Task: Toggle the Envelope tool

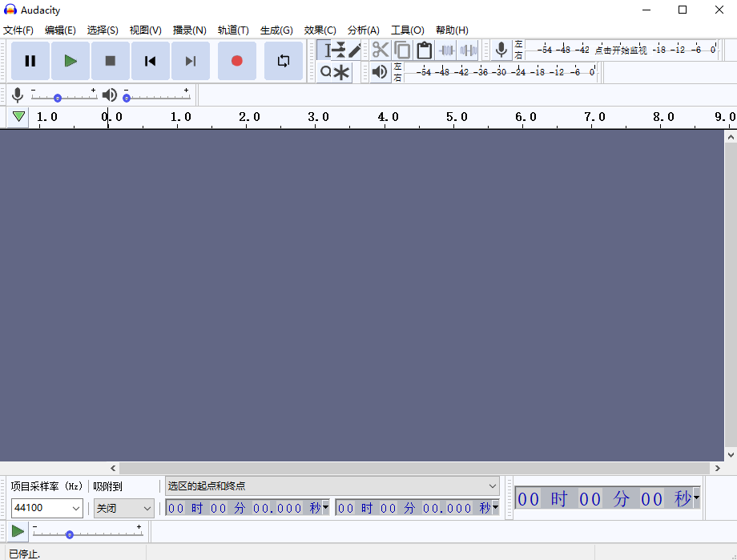Action: tap(340, 50)
